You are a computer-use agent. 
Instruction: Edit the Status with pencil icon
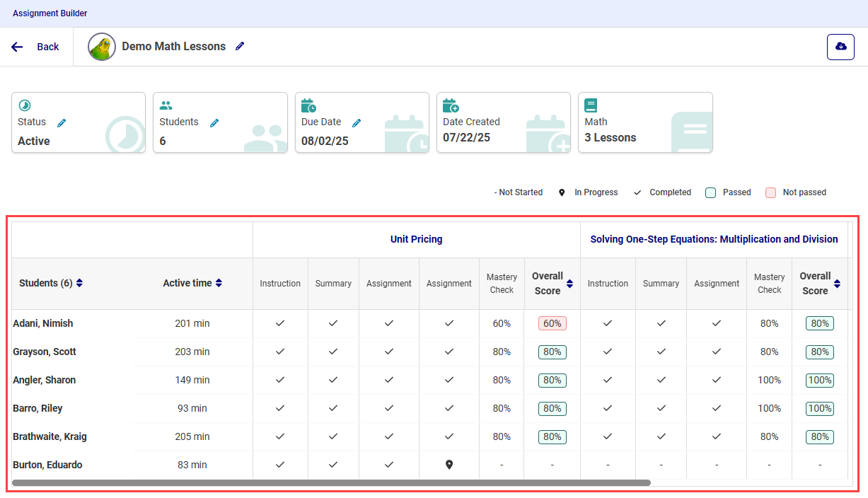pos(62,123)
